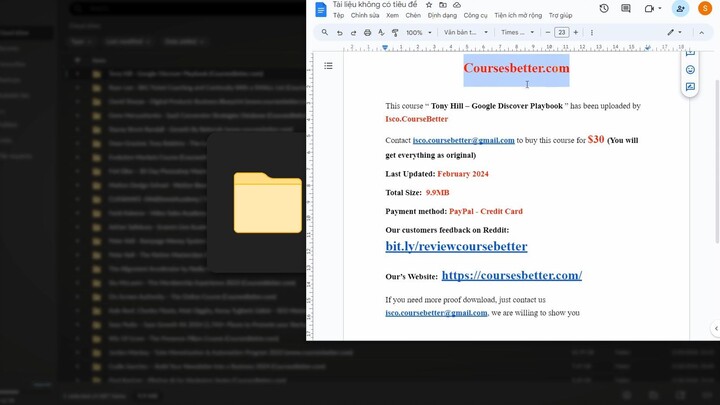Click the pencil editing mode icon
720x405 pixels.
click(x=670, y=33)
